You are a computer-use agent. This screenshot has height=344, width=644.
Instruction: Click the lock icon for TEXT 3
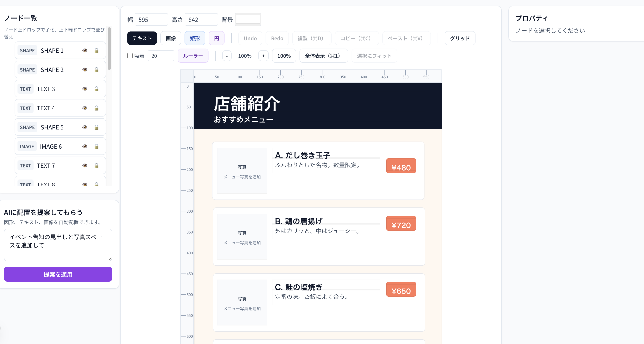96,89
